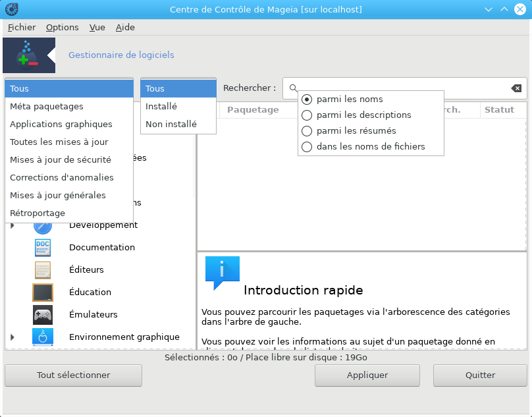Image resolution: width=532 pixels, height=417 pixels.
Task: Focus the Rechercher search input field
Action: (x=404, y=88)
